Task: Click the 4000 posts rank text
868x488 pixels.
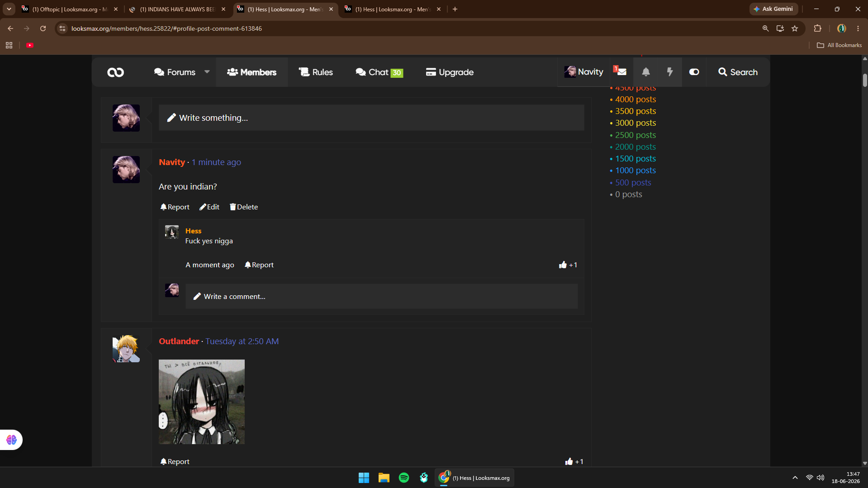Action: 636,99
